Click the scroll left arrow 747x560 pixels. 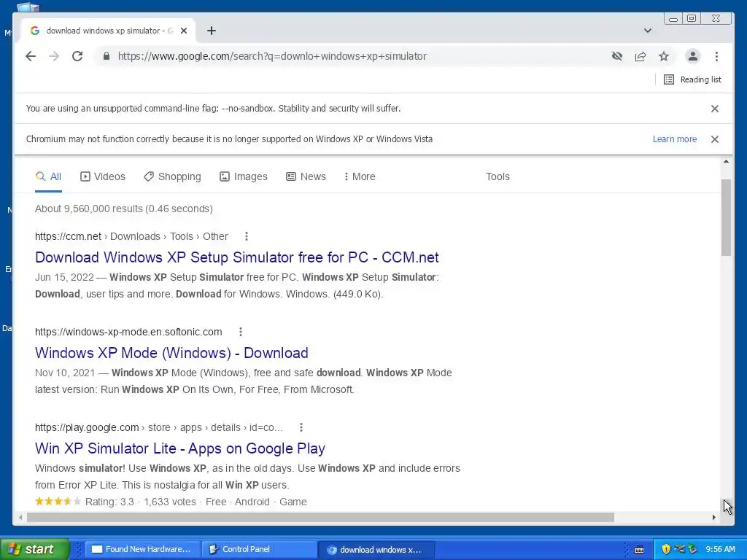(20, 517)
